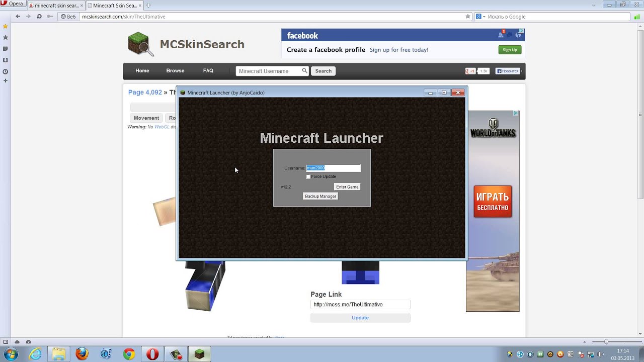Viewport: 644px width, 362px height.
Task: Close the 'Minecraft Skin Sea...' tab
Action: (140, 6)
